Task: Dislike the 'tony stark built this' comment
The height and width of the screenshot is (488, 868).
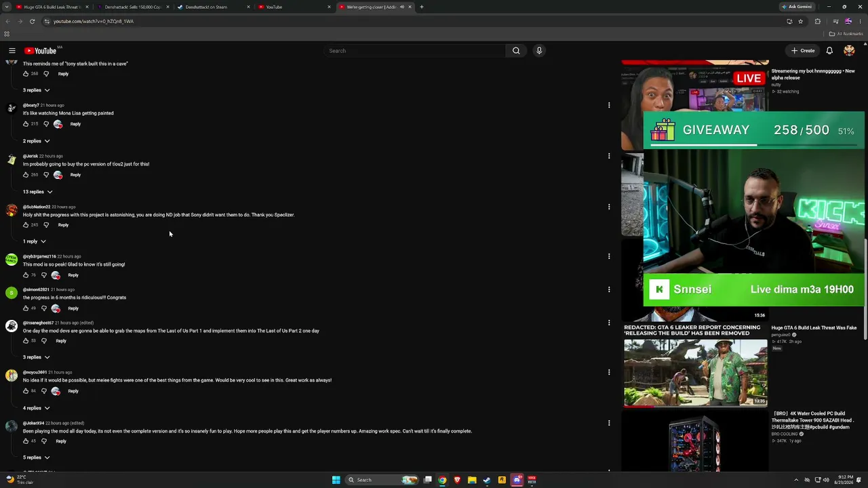Action: (x=46, y=74)
